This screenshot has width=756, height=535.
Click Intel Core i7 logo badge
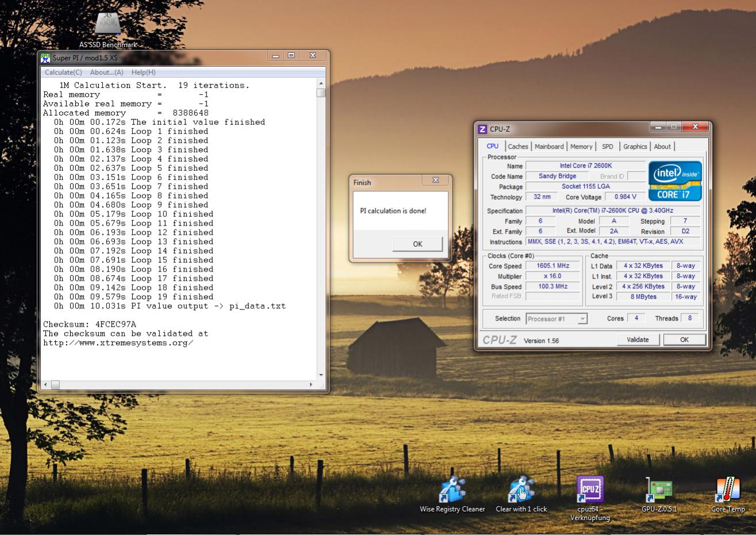click(675, 181)
